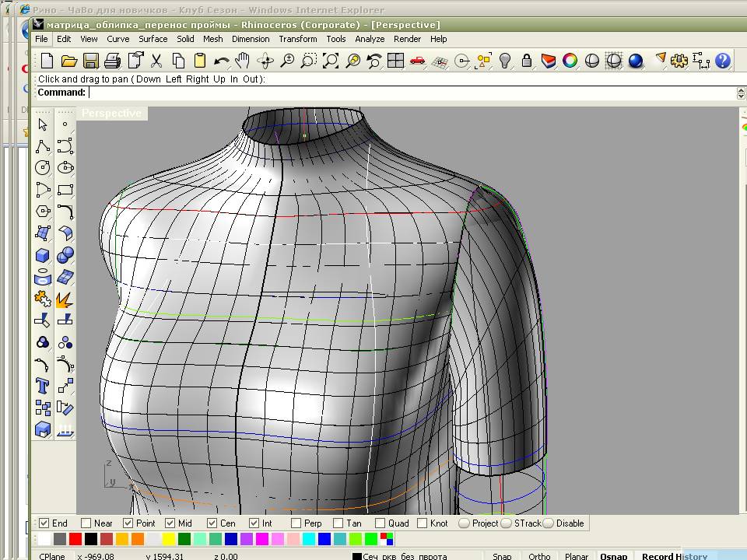747x560 pixels.
Task: Open the Perspective viewport title menu
Action: click(x=111, y=114)
